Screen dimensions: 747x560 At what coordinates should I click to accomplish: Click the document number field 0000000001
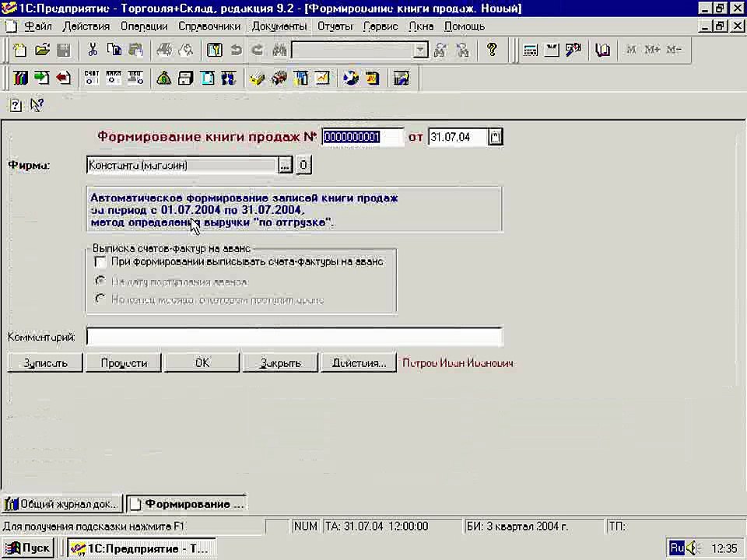(363, 137)
